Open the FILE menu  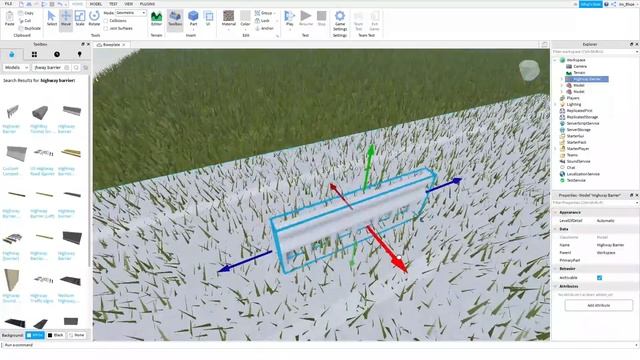pyautogui.click(x=8, y=4)
